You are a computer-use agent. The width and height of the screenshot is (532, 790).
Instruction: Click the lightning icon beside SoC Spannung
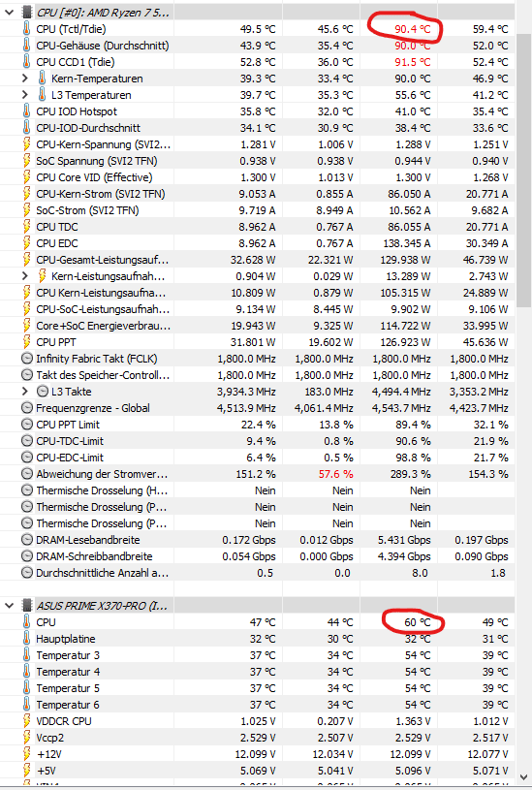point(27,161)
